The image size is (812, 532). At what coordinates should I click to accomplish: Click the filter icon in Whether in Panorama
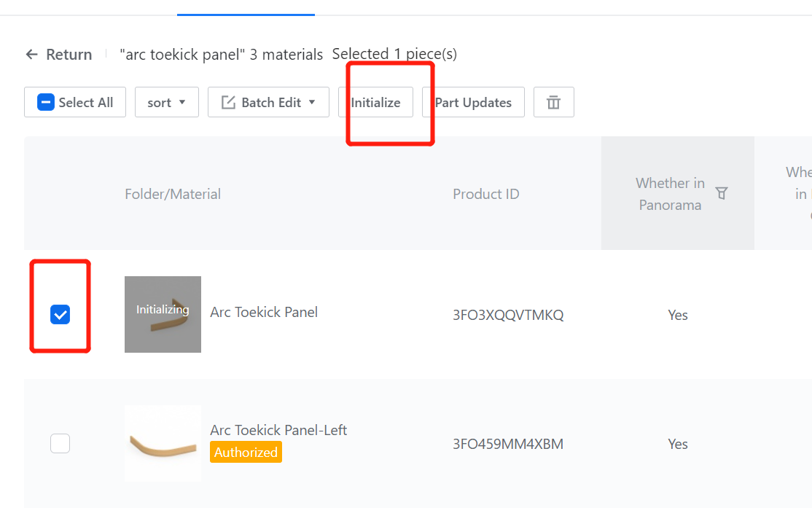point(722,193)
